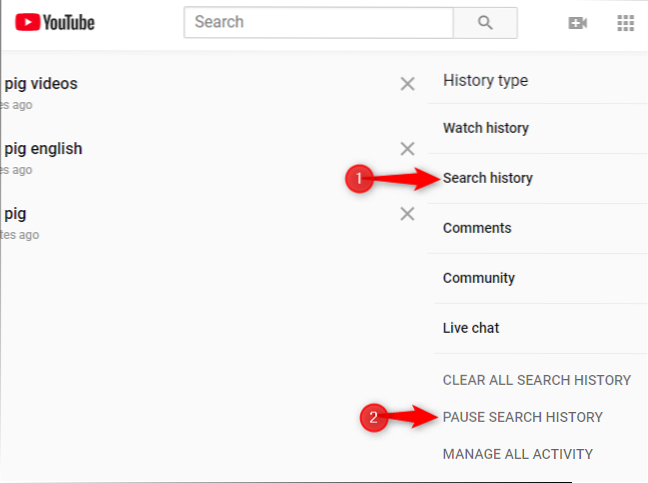Switch to Community history type
648x483 pixels.
point(479,278)
